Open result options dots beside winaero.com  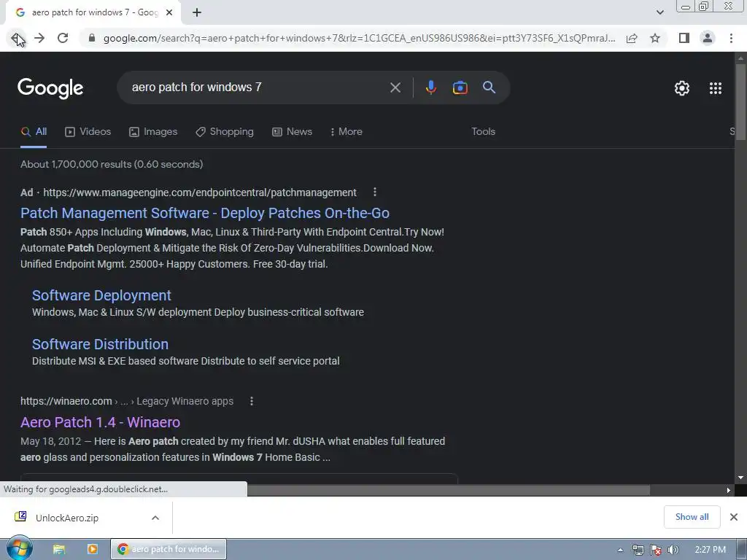click(252, 401)
